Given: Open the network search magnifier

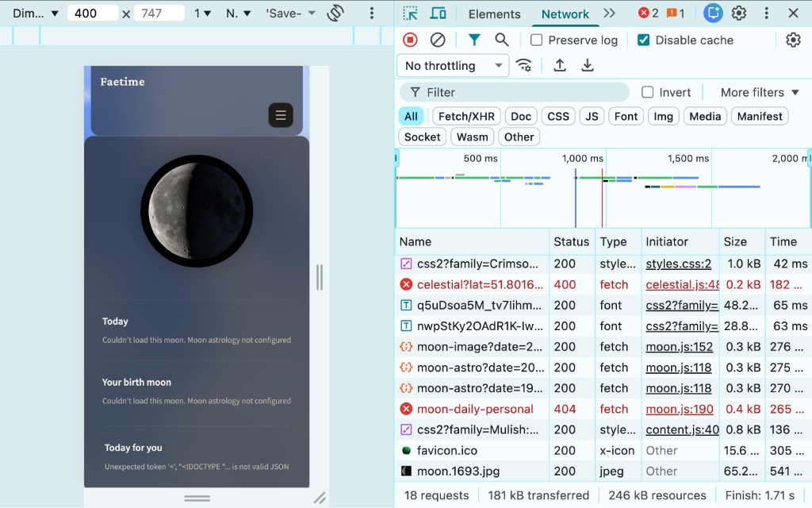Looking at the screenshot, I should click(502, 40).
